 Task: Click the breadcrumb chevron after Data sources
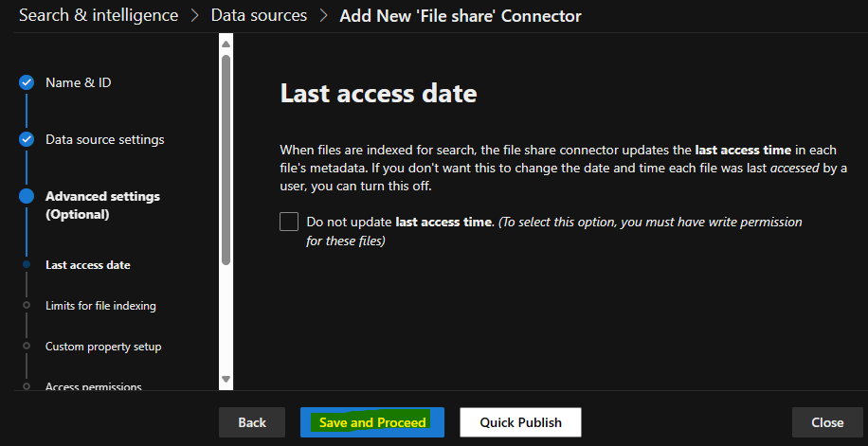324,15
